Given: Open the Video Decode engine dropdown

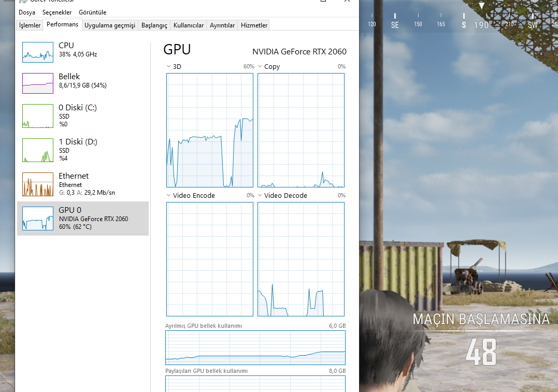Looking at the screenshot, I should point(260,195).
